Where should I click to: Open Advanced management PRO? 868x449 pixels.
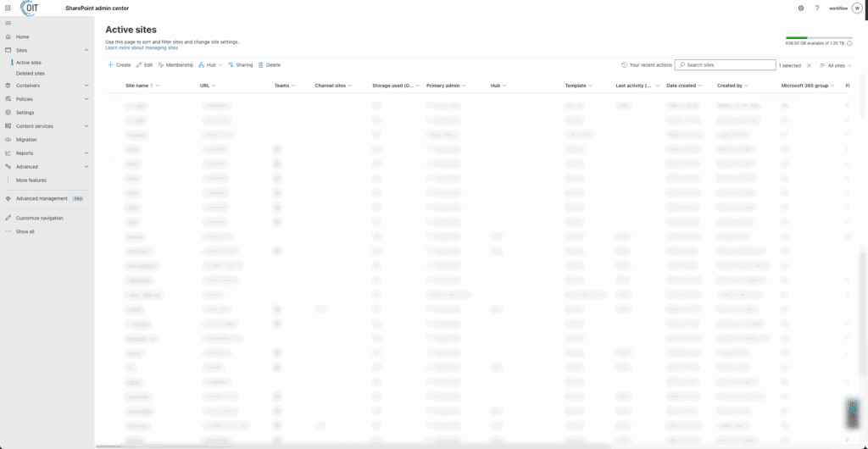pos(44,198)
